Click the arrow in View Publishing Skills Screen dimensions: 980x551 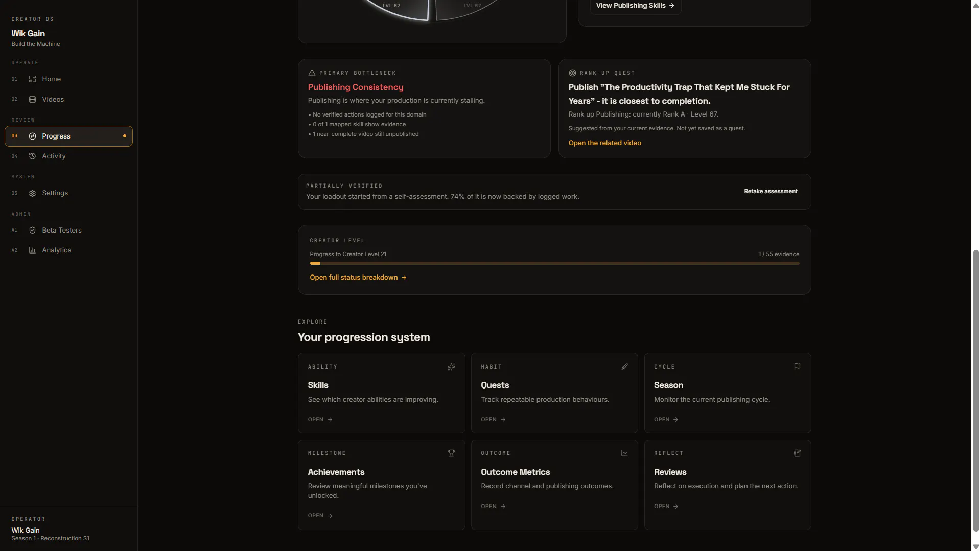[x=671, y=6]
